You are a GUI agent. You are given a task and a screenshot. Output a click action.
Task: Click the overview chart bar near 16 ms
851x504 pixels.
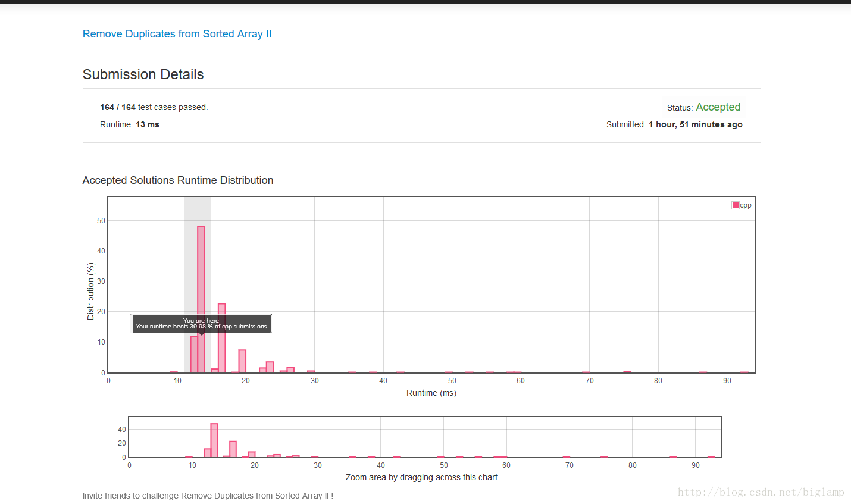pos(233,449)
